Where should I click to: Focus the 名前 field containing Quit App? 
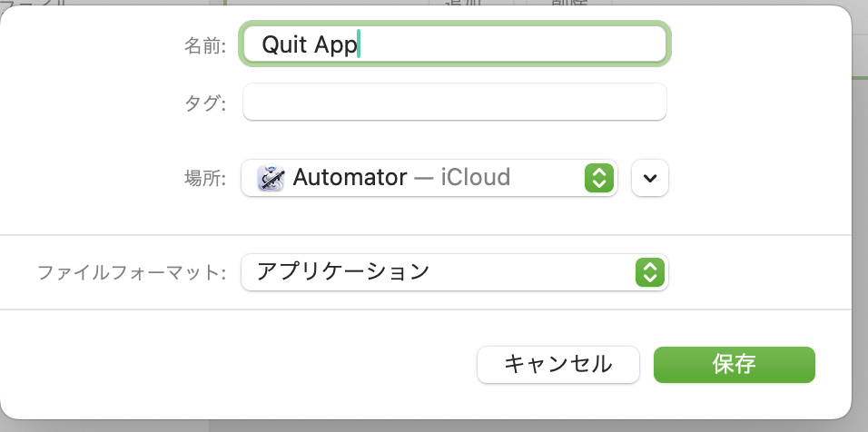[455, 44]
